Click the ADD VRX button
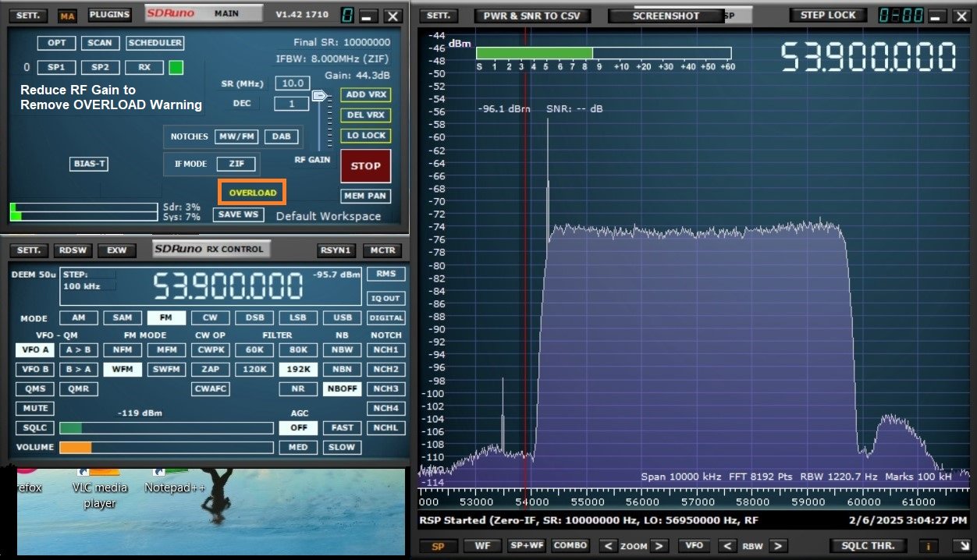This screenshot has height=560, width=977. click(365, 94)
